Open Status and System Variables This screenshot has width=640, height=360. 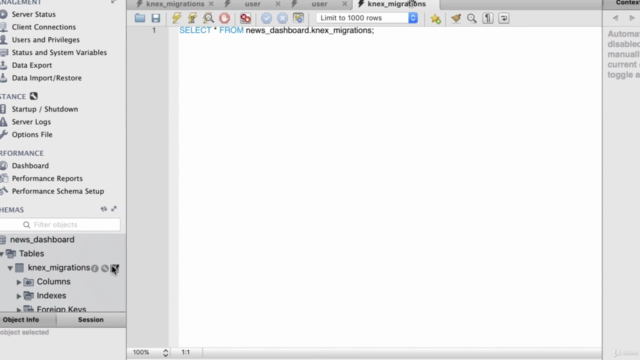point(59,52)
